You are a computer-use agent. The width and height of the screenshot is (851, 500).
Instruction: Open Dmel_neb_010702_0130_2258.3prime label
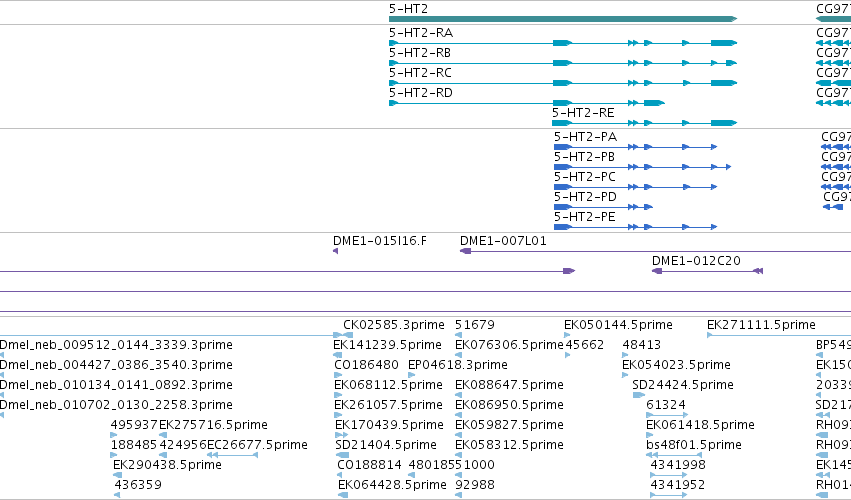[x=116, y=406]
